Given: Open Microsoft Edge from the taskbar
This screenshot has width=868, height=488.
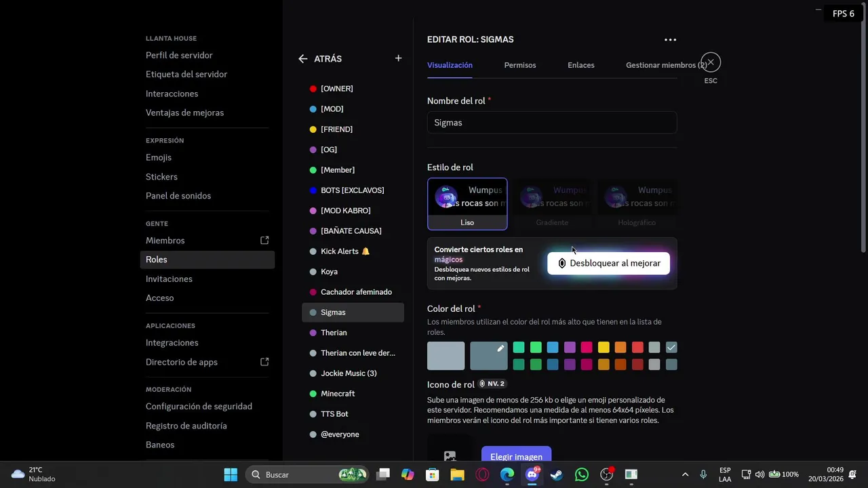Looking at the screenshot, I should (x=507, y=474).
